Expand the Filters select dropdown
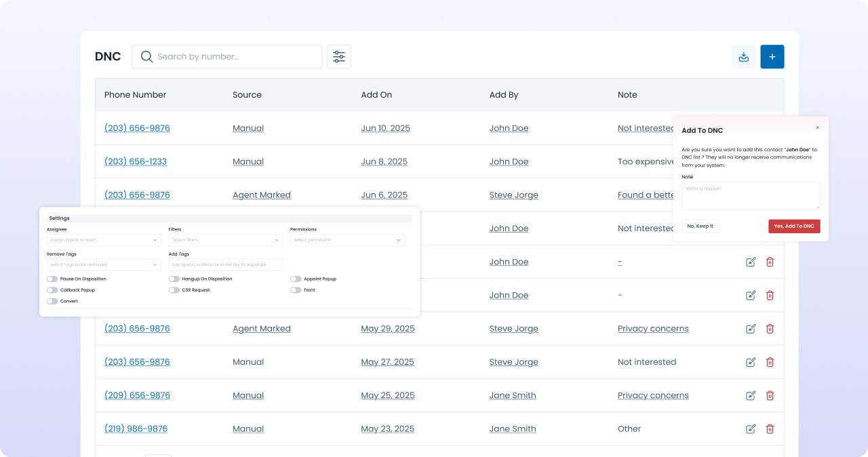The width and height of the screenshot is (868, 457). point(225,240)
